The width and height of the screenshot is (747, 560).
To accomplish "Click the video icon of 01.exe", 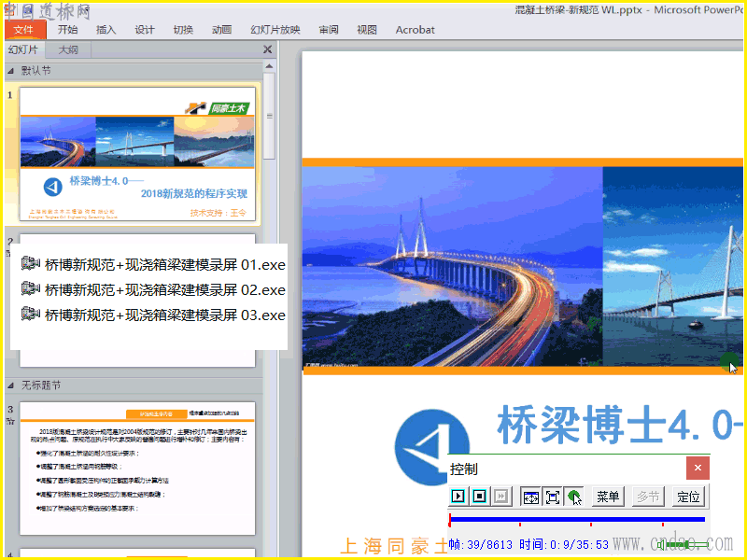I will [x=31, y=263].
